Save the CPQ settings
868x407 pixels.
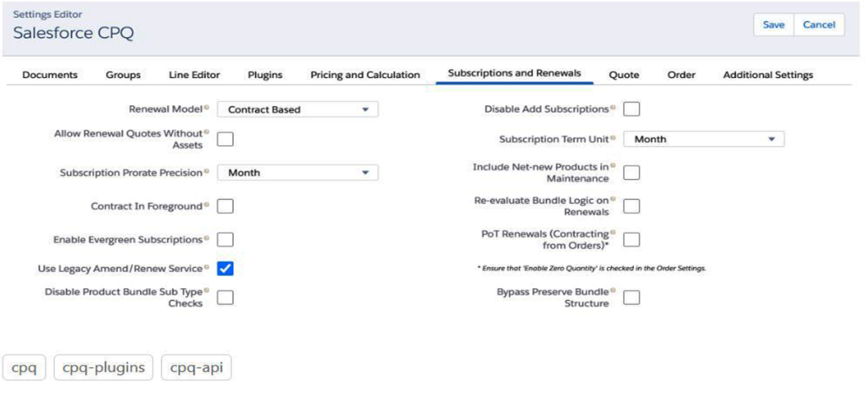(773, 25)
